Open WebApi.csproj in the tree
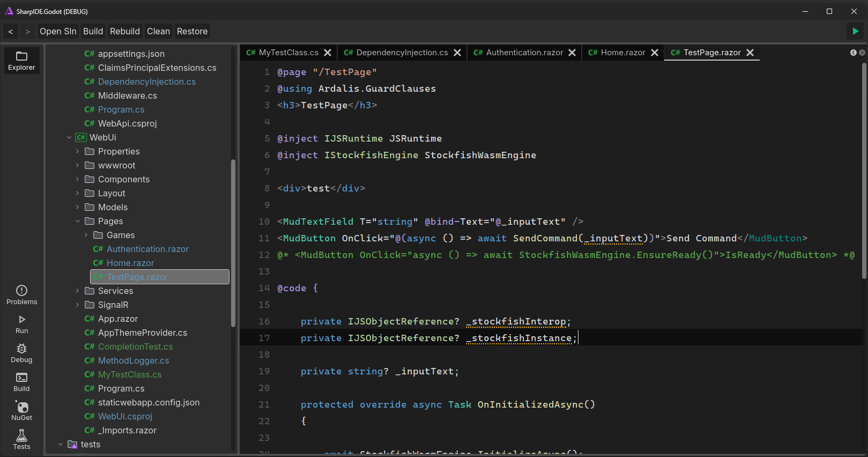Viewport: 868px width, 457px height. [128, 123]
